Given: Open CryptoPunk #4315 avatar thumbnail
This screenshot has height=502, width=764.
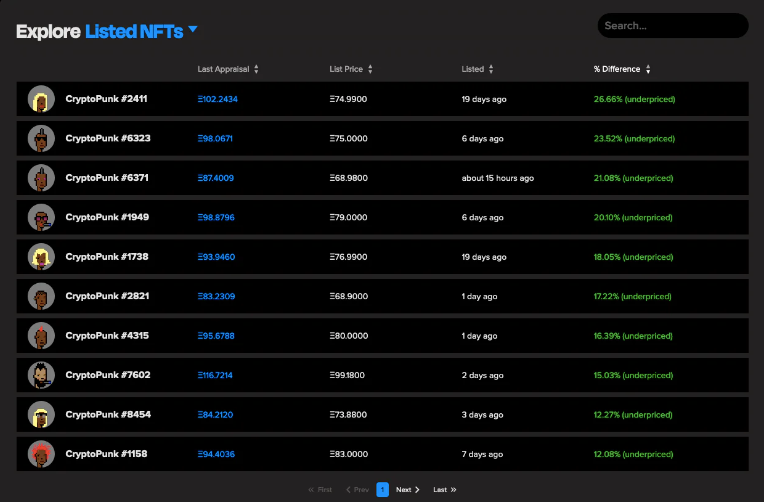Looking at the screenshot, I should point(41,336).
